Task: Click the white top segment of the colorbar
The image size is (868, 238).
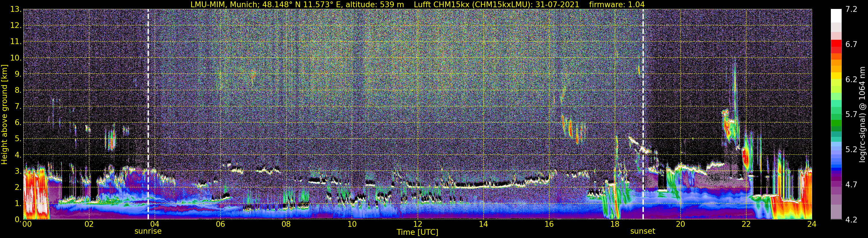Action: tap(836, 16)
